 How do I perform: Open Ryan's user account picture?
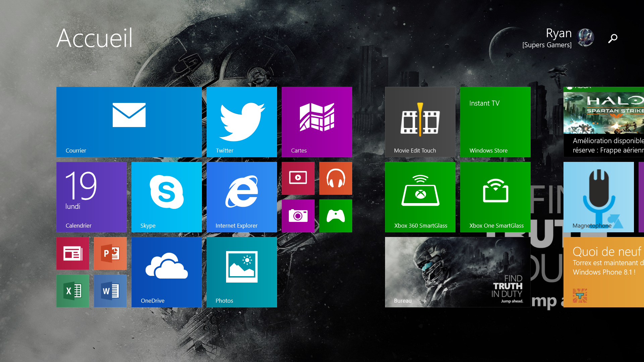[585, 38]
